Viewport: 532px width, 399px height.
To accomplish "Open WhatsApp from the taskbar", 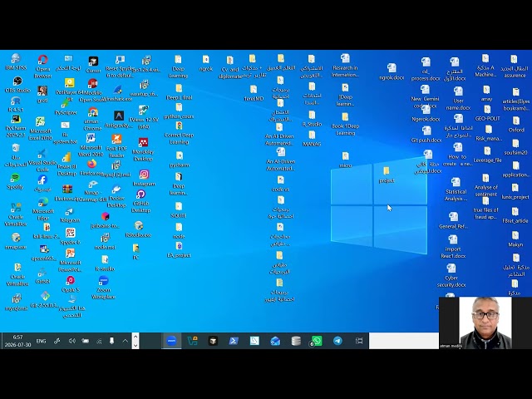I will 316,341.
